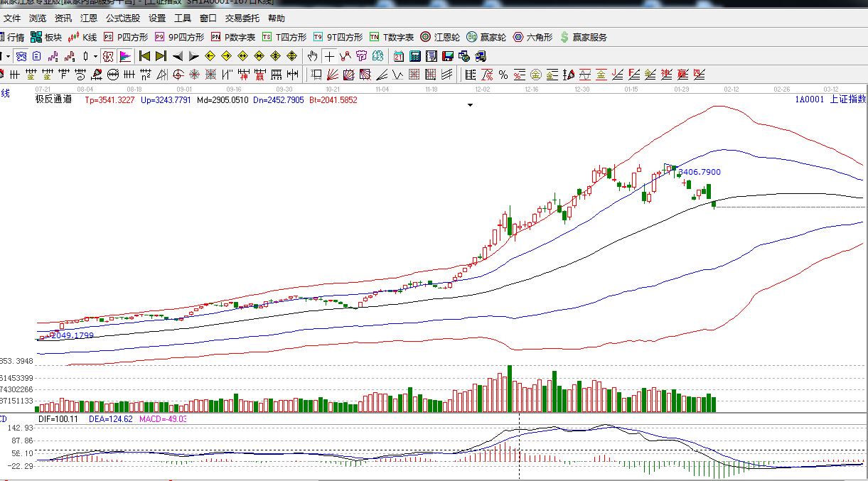The height and width of the screenshot is (481, 868).
Task: Click the 赢家服务 button
Action: 584,37
